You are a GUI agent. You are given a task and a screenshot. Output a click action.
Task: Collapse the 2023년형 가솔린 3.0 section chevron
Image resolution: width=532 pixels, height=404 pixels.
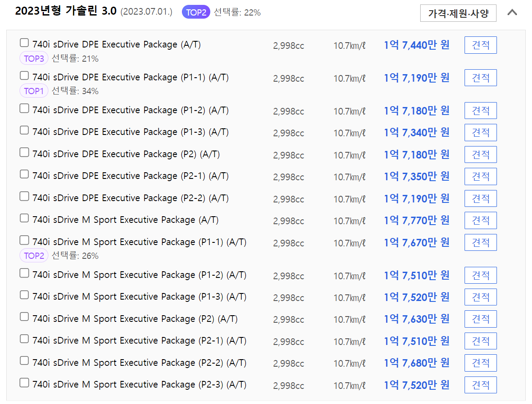[x=512, y=12]
